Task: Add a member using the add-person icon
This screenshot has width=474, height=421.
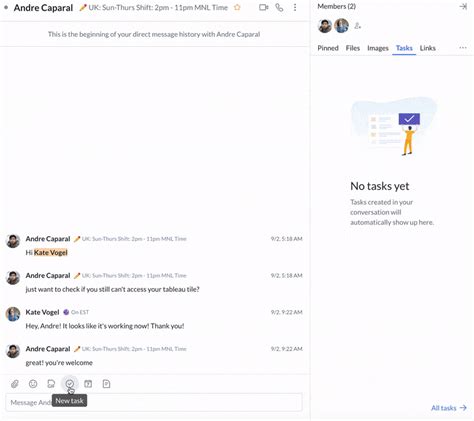Action: point(358,26)
